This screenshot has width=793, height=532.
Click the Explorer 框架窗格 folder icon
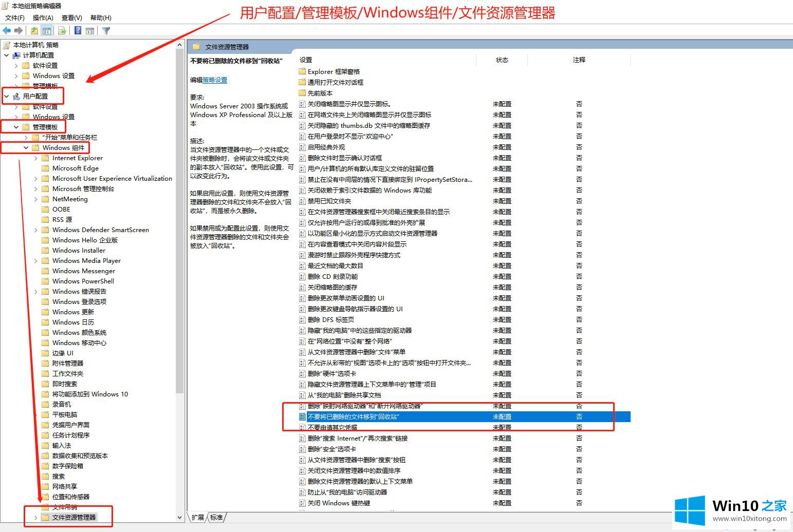(x=302, y=71)
